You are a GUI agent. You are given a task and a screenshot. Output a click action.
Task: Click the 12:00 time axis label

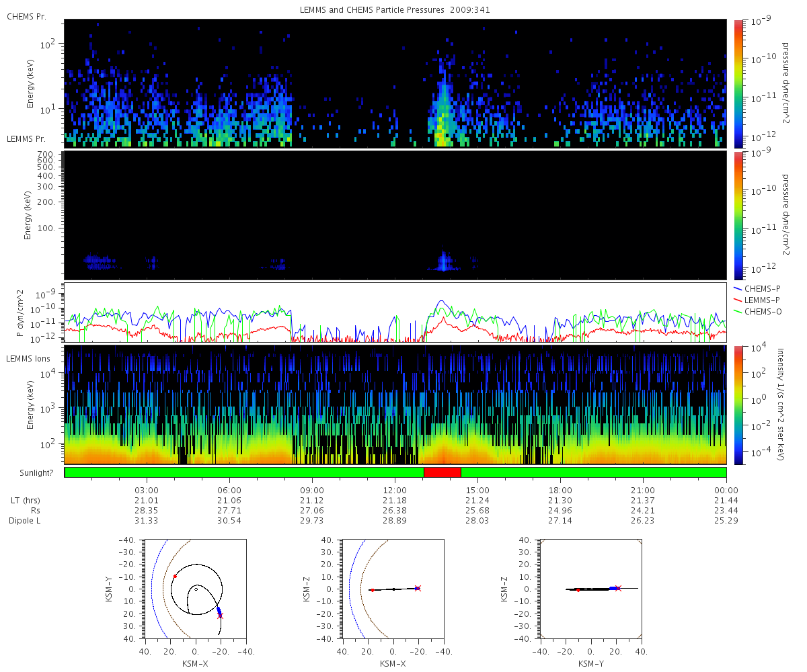[x=395, y=490]
